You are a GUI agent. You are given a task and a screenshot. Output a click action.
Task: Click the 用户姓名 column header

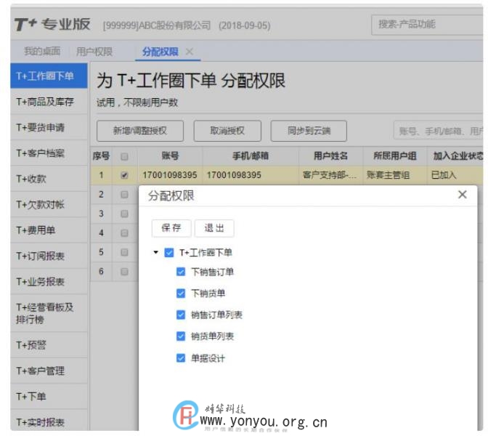point(330,156)
